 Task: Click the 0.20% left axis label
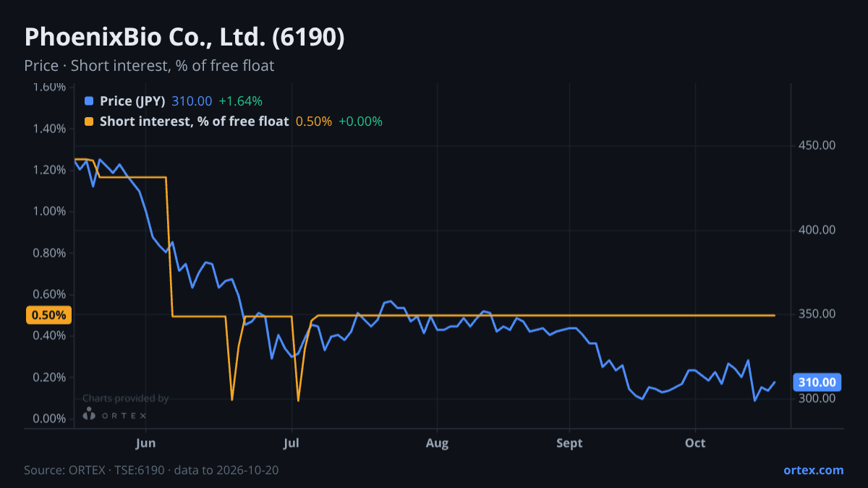[49, 377]
